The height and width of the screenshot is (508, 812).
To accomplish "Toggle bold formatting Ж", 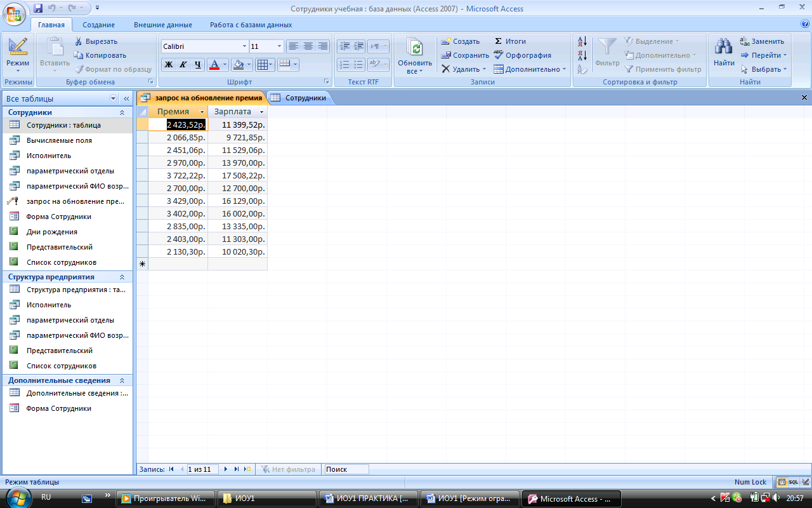I will 169,64.
